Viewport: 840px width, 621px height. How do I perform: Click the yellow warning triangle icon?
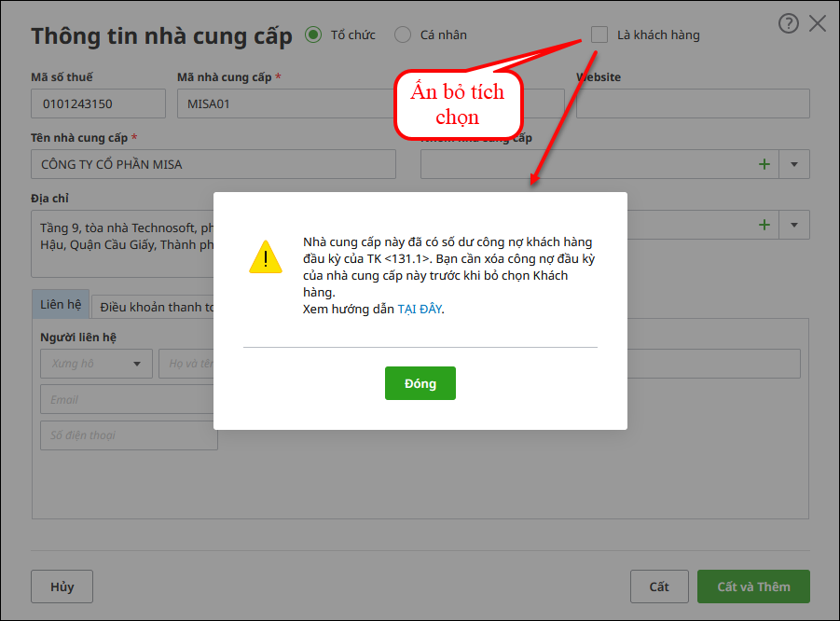pos(266,256)
